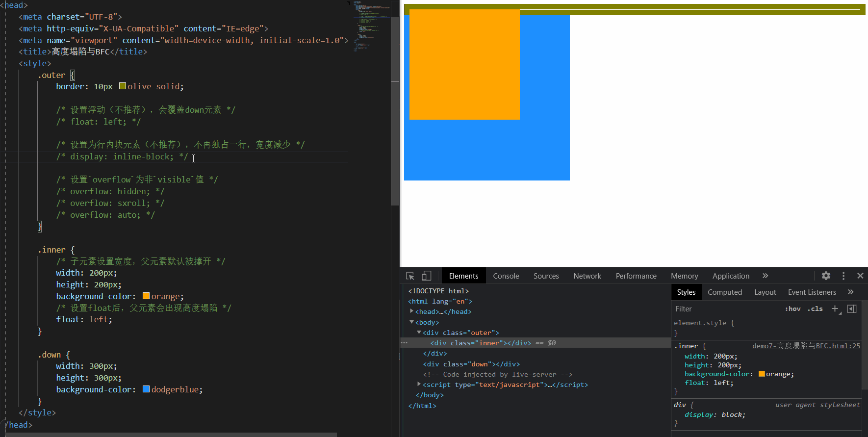This screenshot has height=437, width=868.
Task: Click the orange inner box in page preview
Action: pos(464,64)
